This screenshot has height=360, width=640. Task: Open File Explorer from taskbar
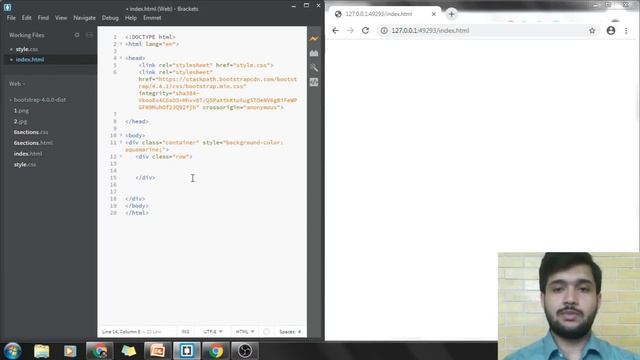41,351
